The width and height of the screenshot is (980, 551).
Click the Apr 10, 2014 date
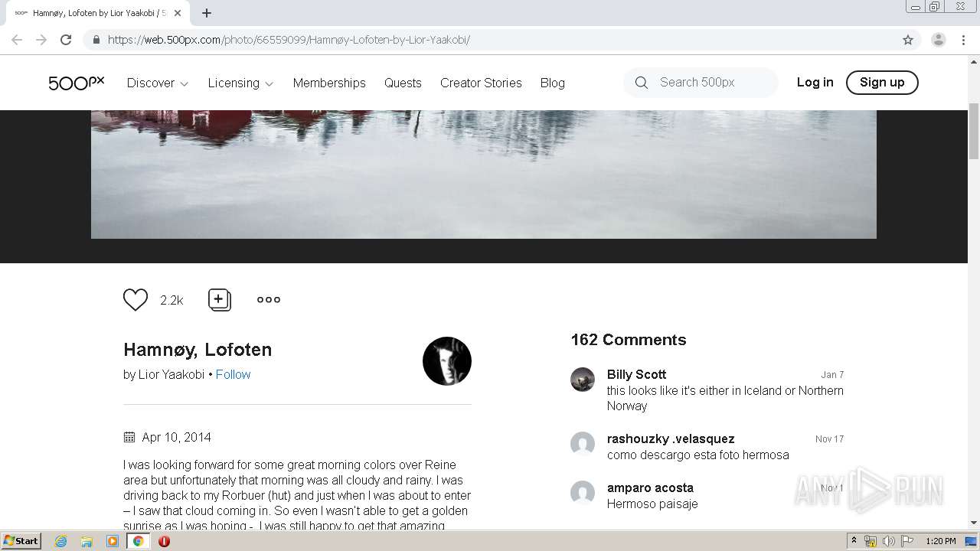(x=176, y=437)
